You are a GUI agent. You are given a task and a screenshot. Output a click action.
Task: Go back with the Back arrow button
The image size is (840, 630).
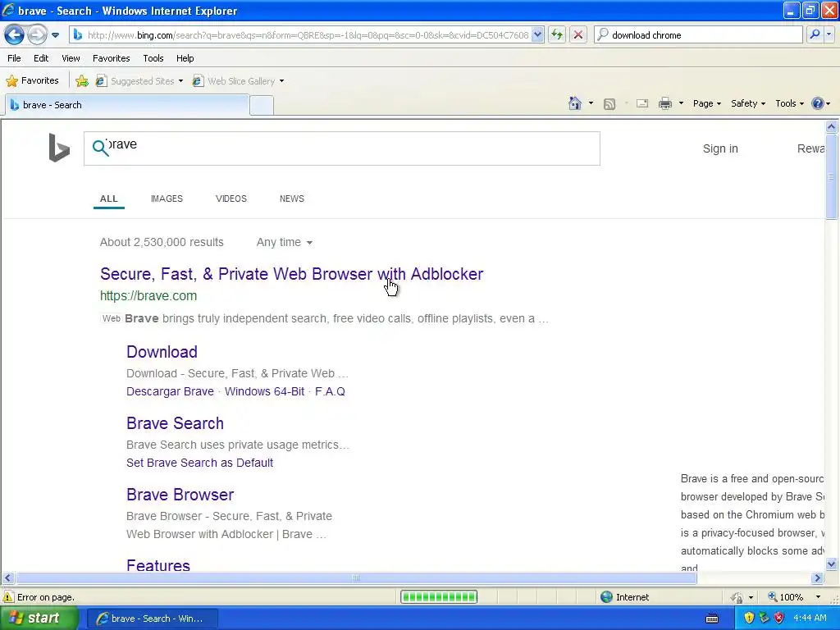15,35
